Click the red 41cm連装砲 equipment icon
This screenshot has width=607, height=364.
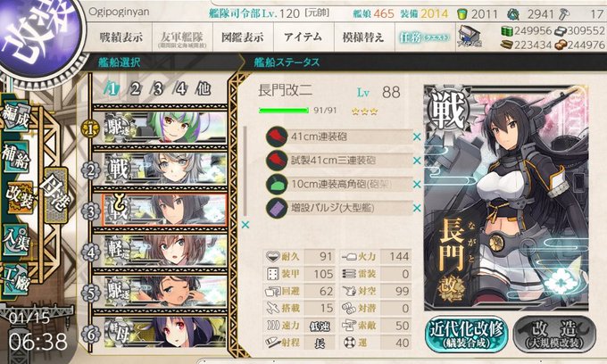(x=277, y=136)
